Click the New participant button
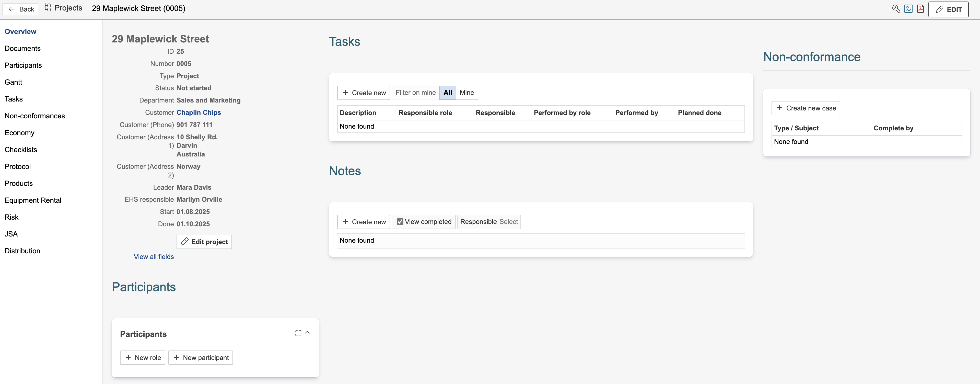980x384 pixels. point(201,357)
